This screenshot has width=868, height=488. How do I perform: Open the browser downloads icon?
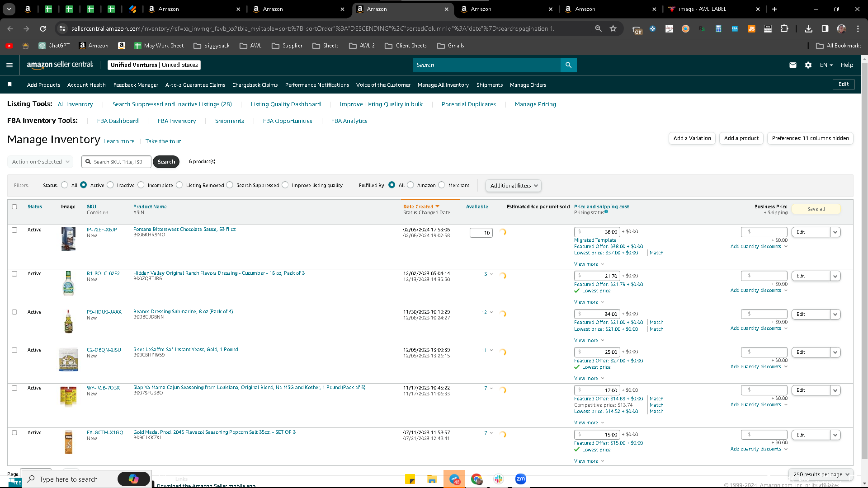pos(808,28)
